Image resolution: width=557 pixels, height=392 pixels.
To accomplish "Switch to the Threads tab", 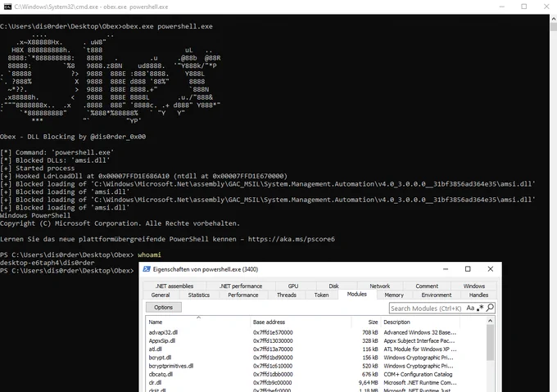I will click(x=287, y=295).
